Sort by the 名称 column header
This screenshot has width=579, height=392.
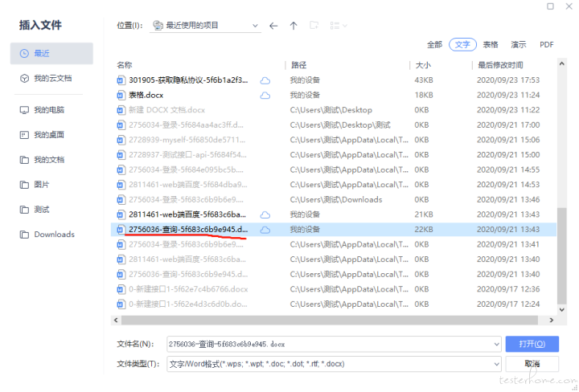125,65
